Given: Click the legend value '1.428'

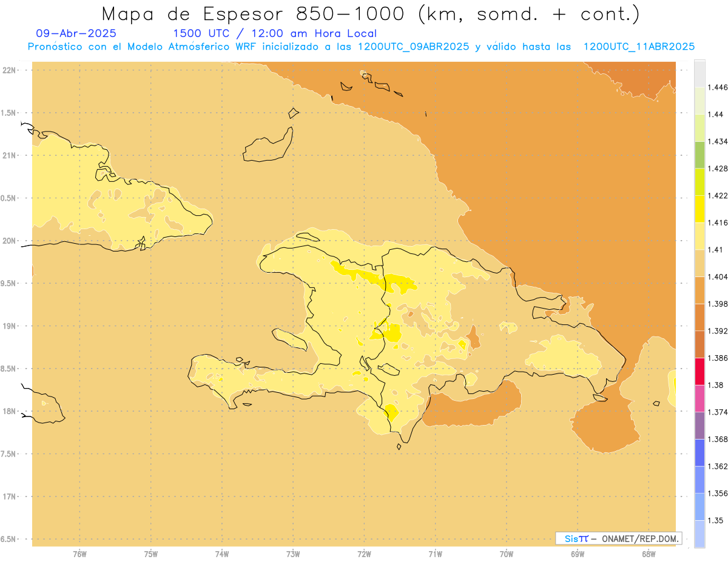Looking at the screenshot, I should tap(719, 169).
